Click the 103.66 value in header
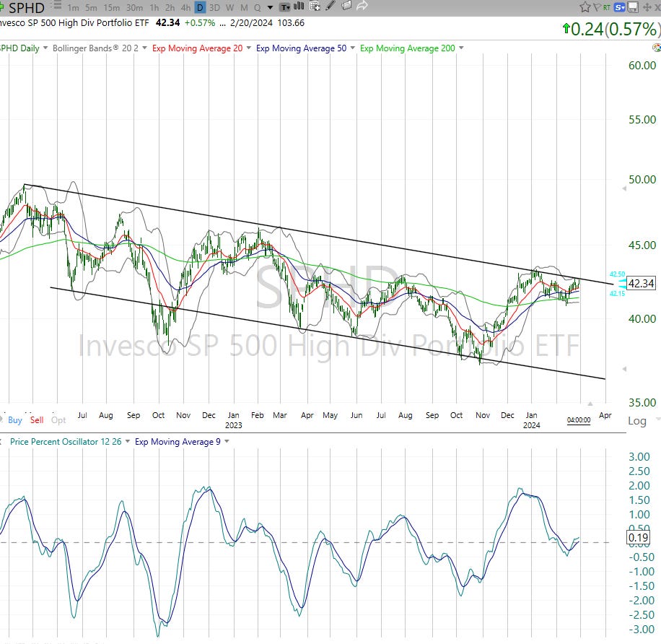Viewport: 661px width, 644px height. pos(291,23)
